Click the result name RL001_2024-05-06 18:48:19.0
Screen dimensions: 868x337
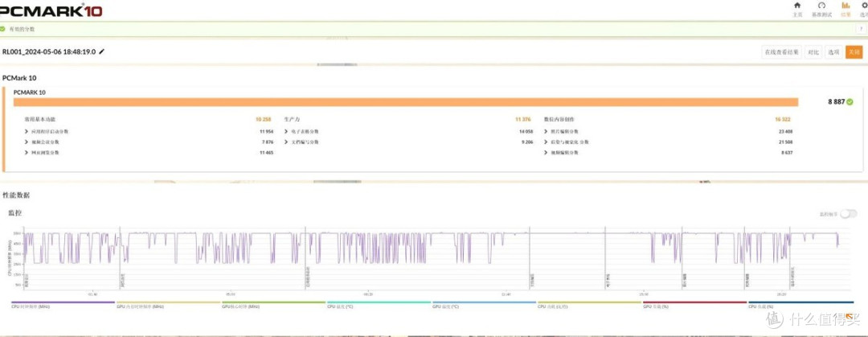click(x=49, y=51)
